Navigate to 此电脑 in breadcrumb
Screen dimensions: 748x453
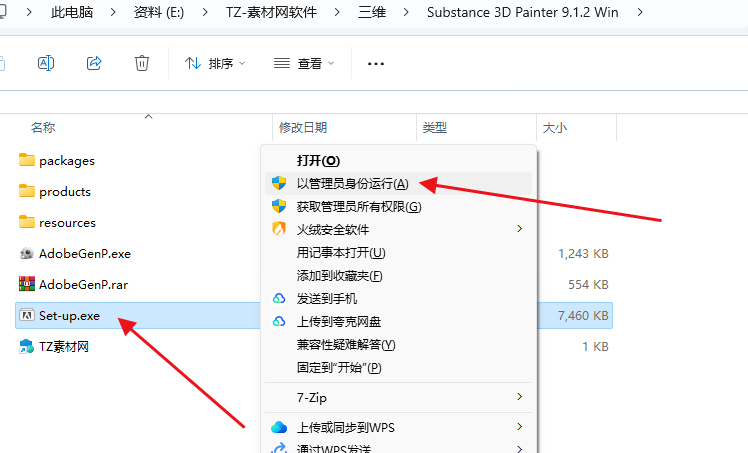click(72, 12)
